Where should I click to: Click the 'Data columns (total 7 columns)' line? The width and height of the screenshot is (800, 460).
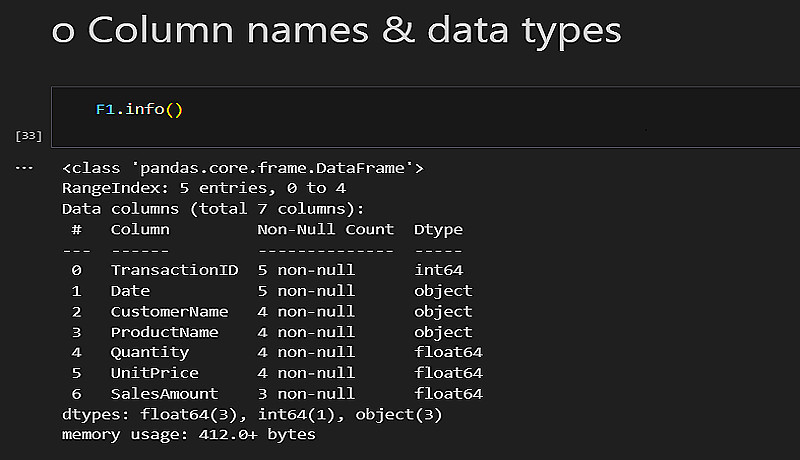[x=213, y=208]
